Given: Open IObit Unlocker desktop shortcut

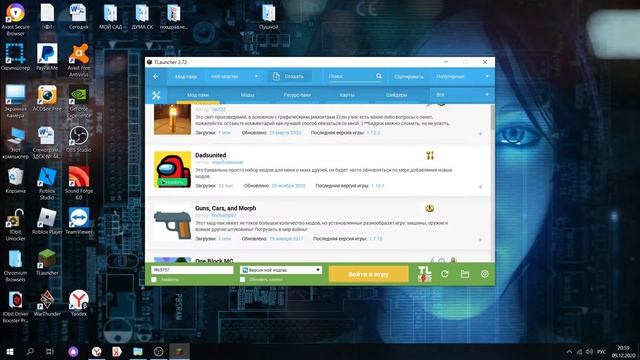Looking at the screenshot, I should [x=16, y=224].
